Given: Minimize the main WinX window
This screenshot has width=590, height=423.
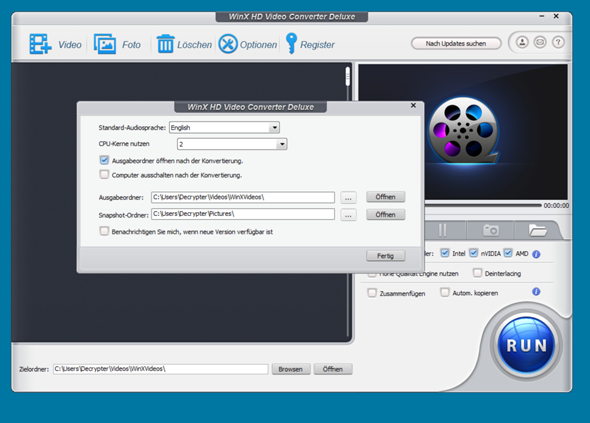Looking at the screenshot, I should (542, 16).
